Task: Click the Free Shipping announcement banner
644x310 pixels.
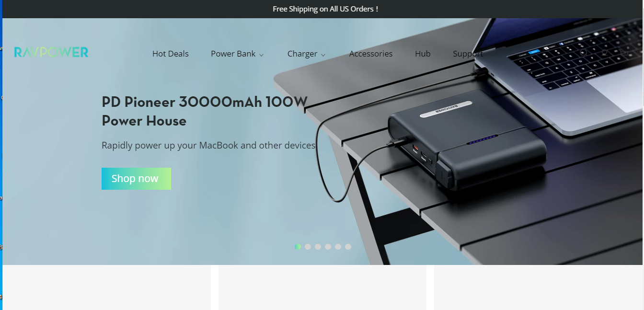Action: [325, 9]
